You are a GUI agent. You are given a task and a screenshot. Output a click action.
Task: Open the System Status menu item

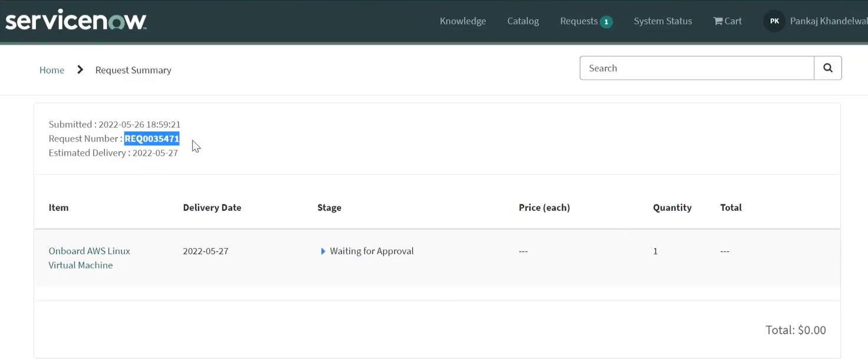663,21
